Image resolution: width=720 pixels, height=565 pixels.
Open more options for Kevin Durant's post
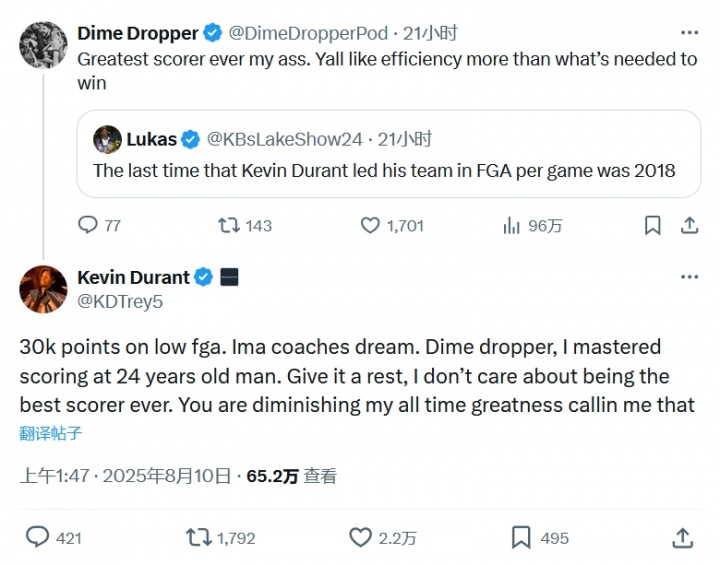(x=689, y=277)
